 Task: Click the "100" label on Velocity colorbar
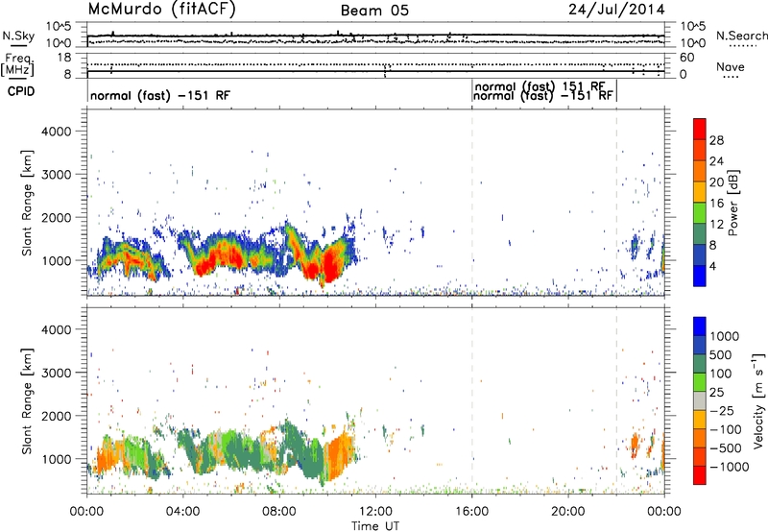pos(719,374)
